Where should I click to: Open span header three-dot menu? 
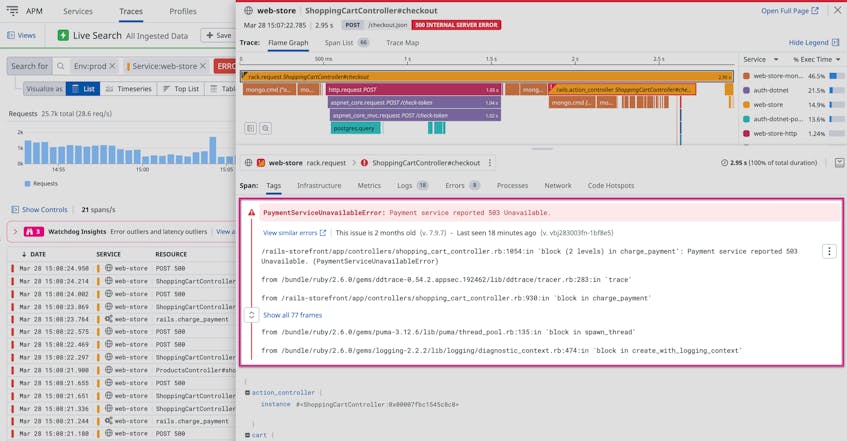coord(490,163)
